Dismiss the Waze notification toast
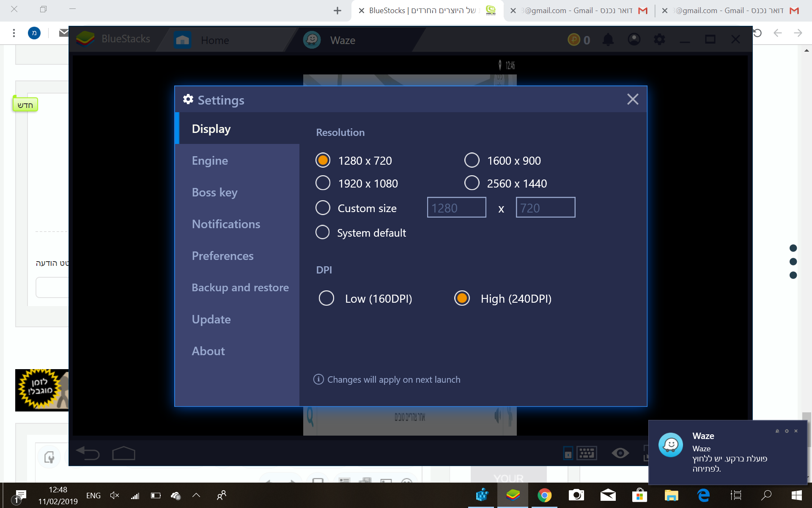 (x=796, y=431)
